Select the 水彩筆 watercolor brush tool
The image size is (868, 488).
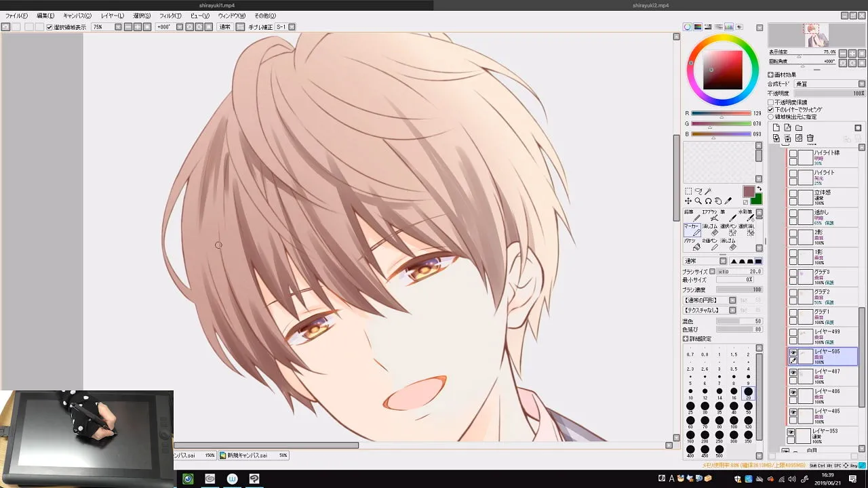(x=745, y=216)
